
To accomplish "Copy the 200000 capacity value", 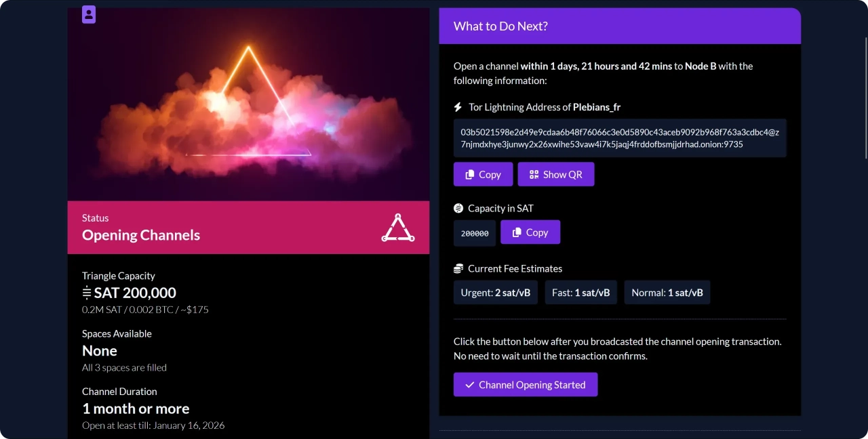I will (530, 232).
